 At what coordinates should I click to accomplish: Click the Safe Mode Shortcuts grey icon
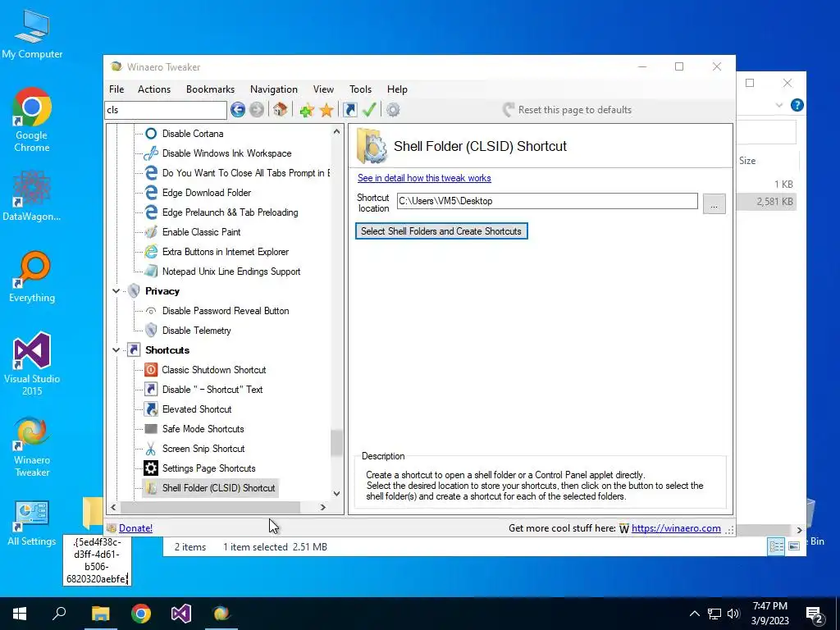point(151,428)
